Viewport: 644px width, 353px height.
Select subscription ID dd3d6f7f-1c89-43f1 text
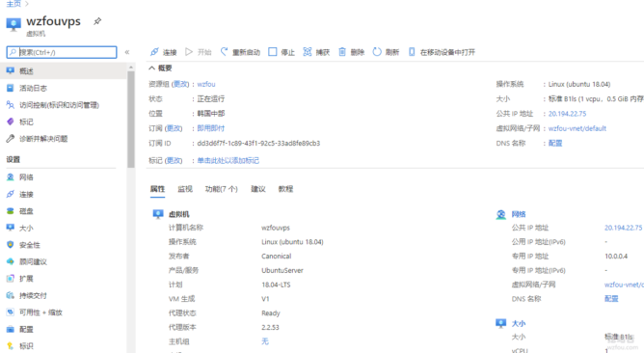coord(258,143)
